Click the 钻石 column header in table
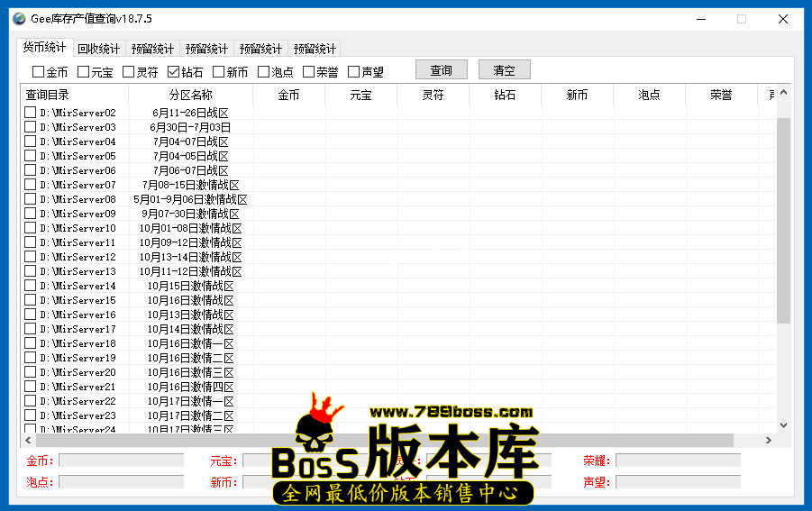812x511 pixels. coord(505,95)
